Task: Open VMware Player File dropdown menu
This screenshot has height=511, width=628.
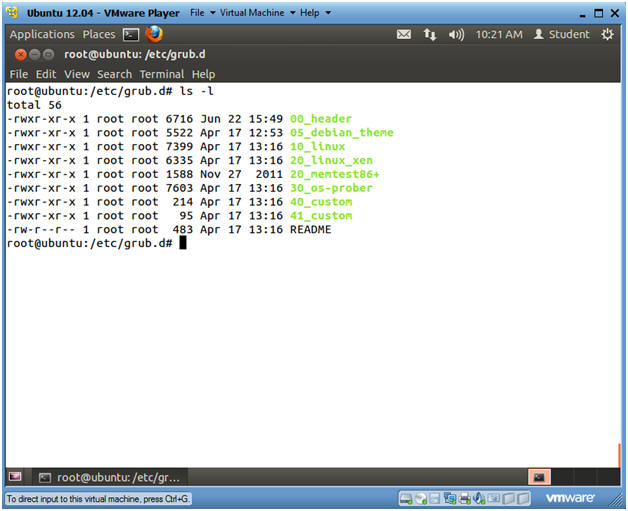Action: click(202, 13)
